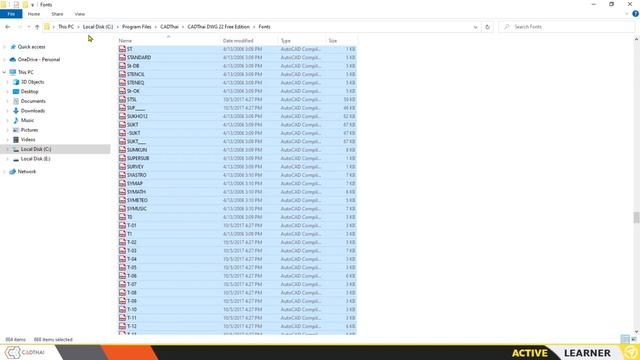Select the T-05 font file
The image size is (640, 360).
pos(237,268)
